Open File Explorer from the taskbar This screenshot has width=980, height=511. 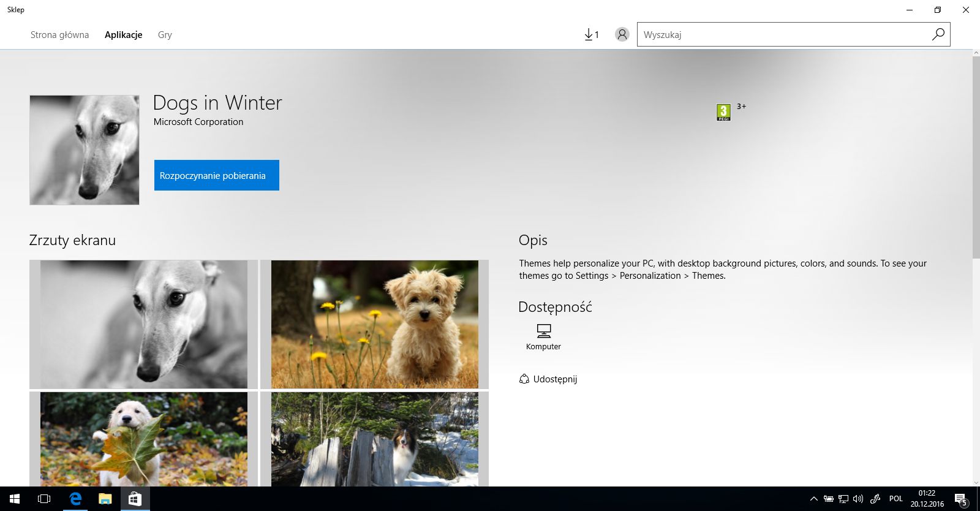[105, 499]
